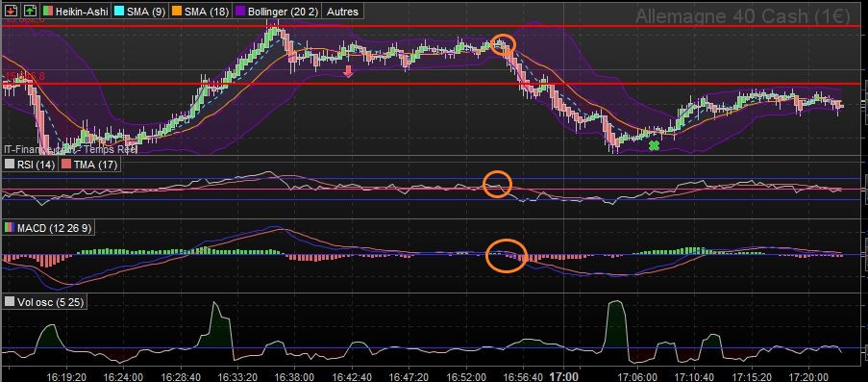Click the 16:42:40 time axis label

pos(351,377)
